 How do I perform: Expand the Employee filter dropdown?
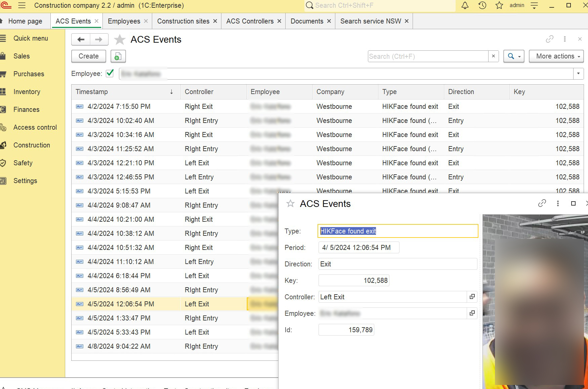click(x=578, y=74)
